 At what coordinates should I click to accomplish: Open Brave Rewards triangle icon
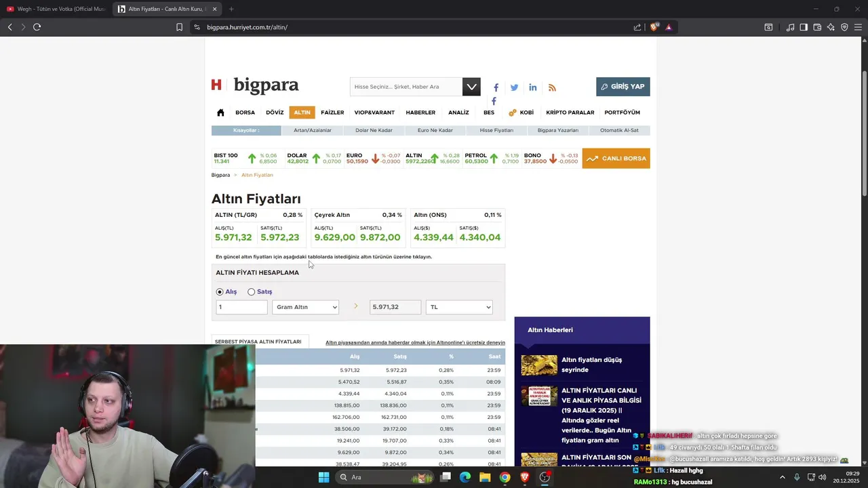tap(669, 27)
